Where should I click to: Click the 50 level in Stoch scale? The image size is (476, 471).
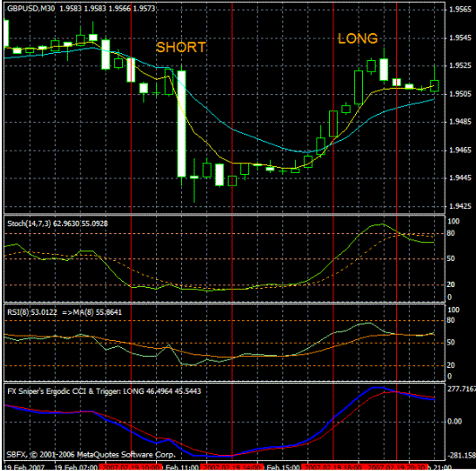coord(451,258)
